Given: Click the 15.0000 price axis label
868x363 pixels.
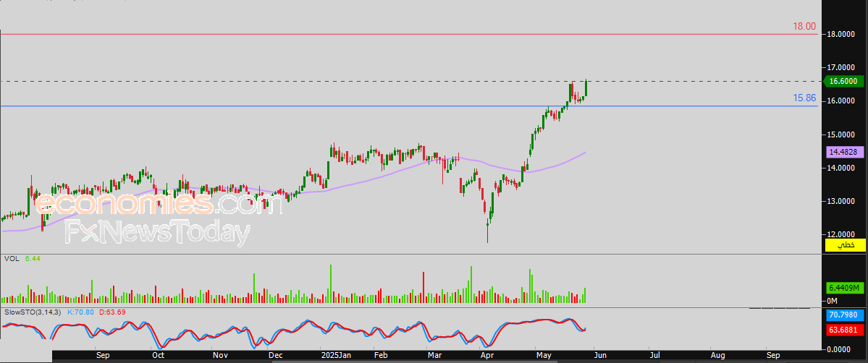Looking at the screenshot, I should click(x=840, y=134).
